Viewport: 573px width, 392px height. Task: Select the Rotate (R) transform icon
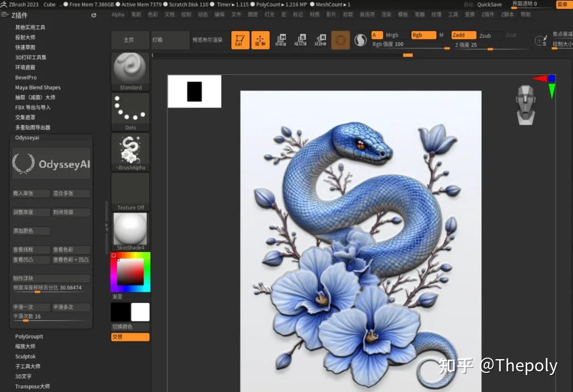click(320, 40)
